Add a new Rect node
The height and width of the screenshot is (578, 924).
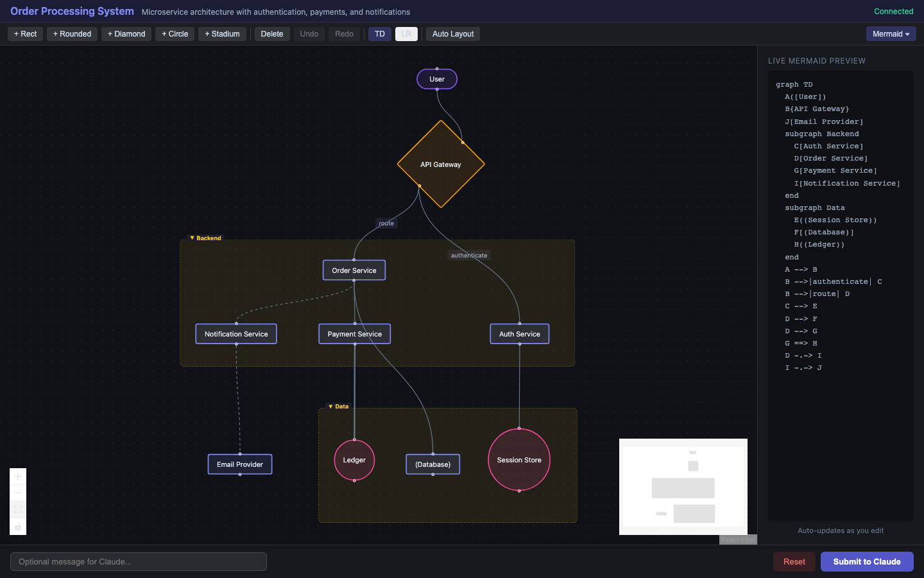click(26, 34)
